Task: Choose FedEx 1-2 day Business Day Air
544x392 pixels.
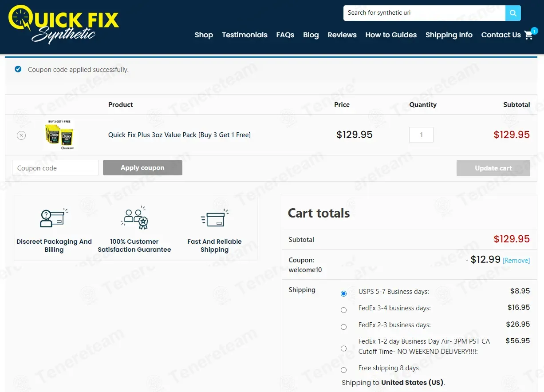Action: coord(343,348)
